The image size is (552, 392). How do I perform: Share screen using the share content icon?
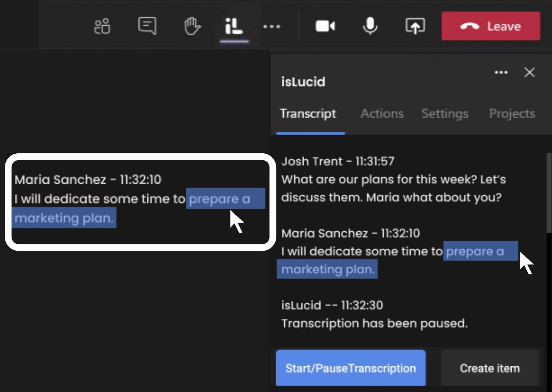[x=415, y=26]
